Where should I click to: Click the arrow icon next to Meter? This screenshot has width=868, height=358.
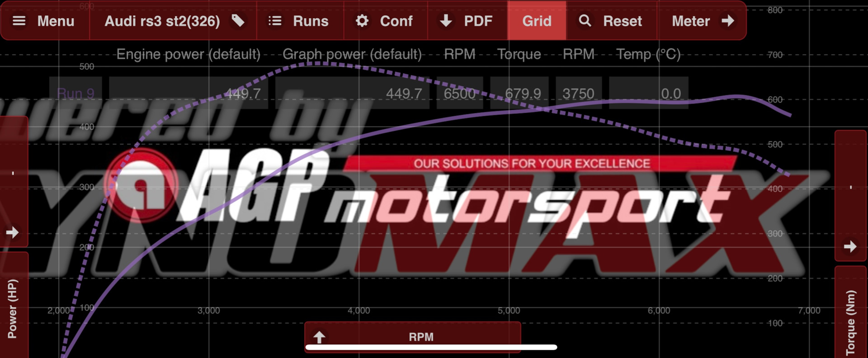pos(728,21)
